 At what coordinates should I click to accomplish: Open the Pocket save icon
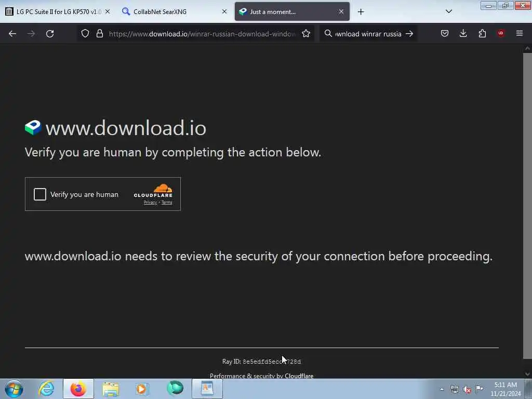[445, 33]
